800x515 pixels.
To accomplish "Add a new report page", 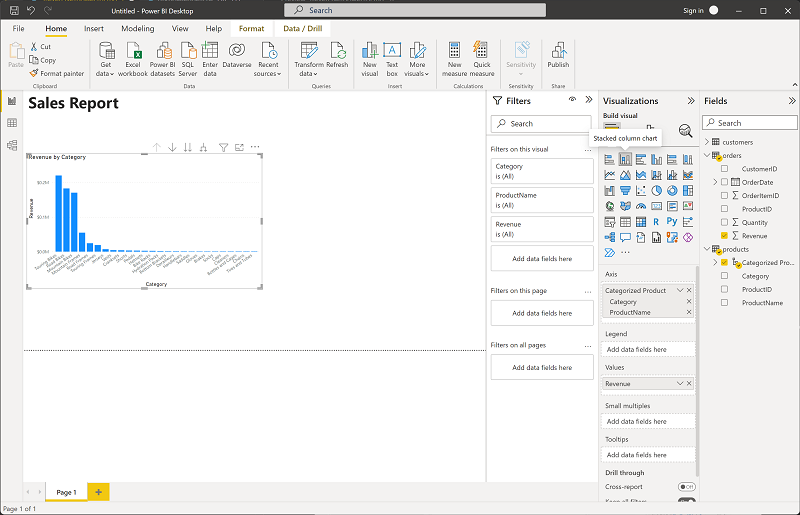I will pos(98,492).
